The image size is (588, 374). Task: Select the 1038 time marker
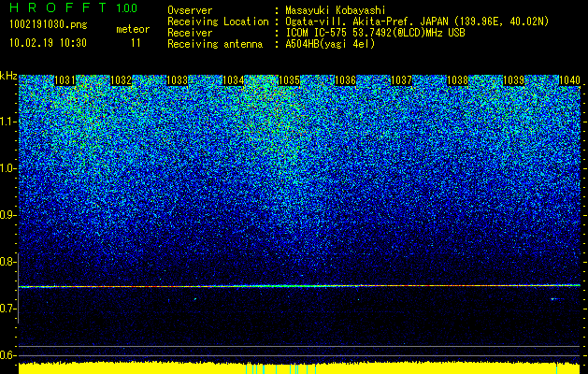pos(457,80)
